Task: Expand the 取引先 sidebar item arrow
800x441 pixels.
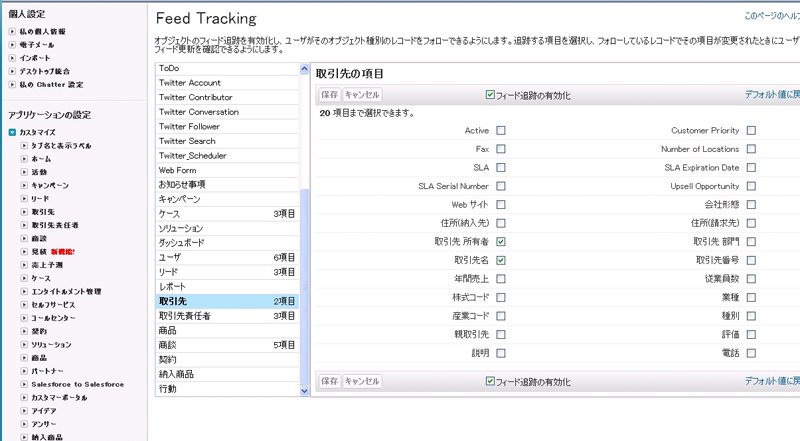Action: (x=24, y=212)
